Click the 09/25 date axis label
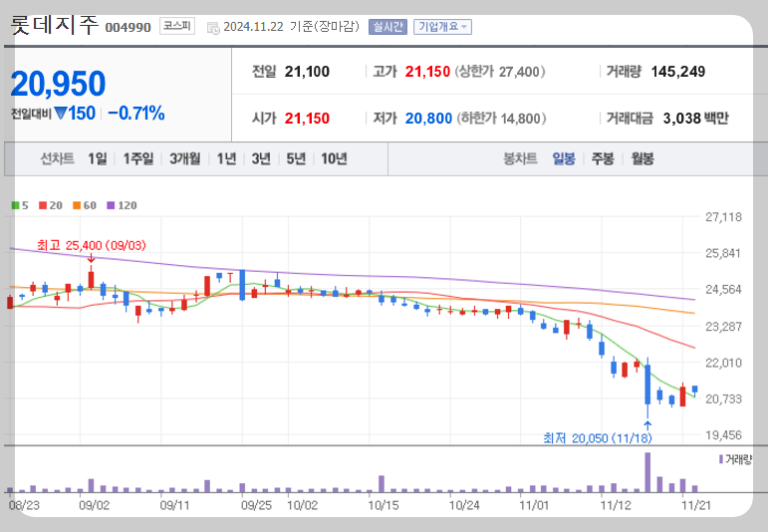This screenshot has width=768, height=532. point(256,505)
